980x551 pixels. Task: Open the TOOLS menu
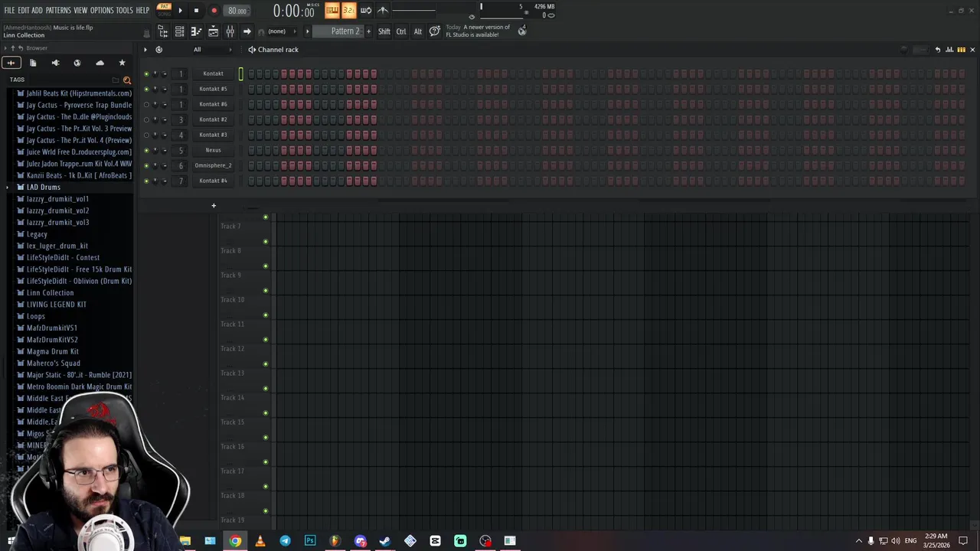124,10
